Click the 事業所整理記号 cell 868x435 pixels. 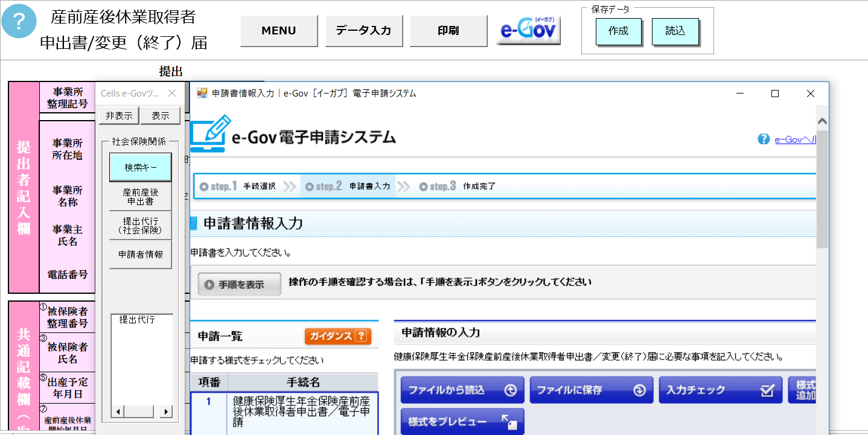(68, 98)
